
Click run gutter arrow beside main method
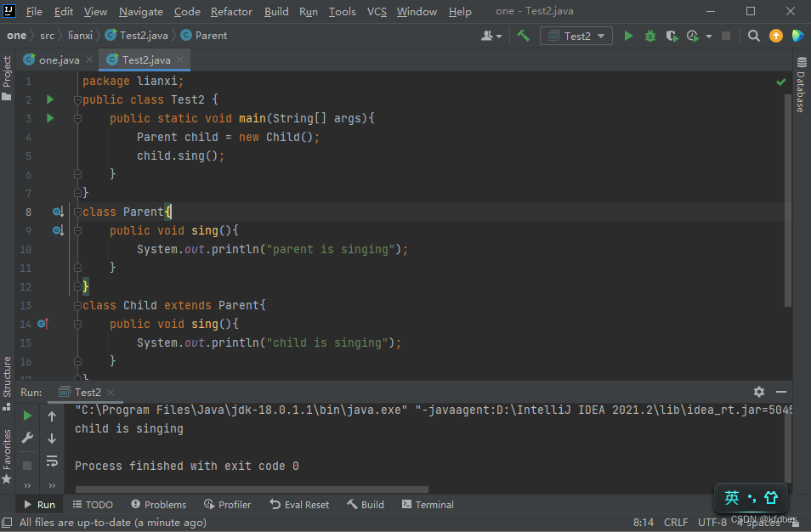[x=50, y=118]
